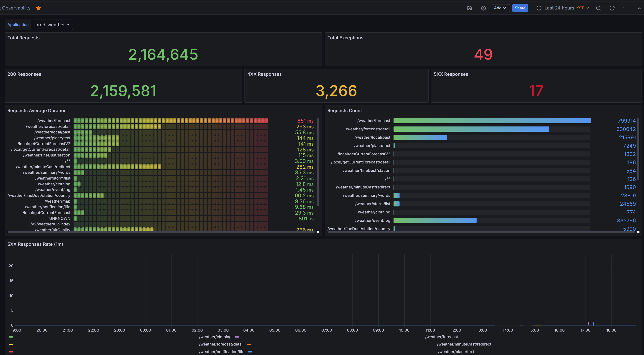Toggle /weather/clothing series in legend
This screenshot has height=355, width=644.
click(215, 337)
